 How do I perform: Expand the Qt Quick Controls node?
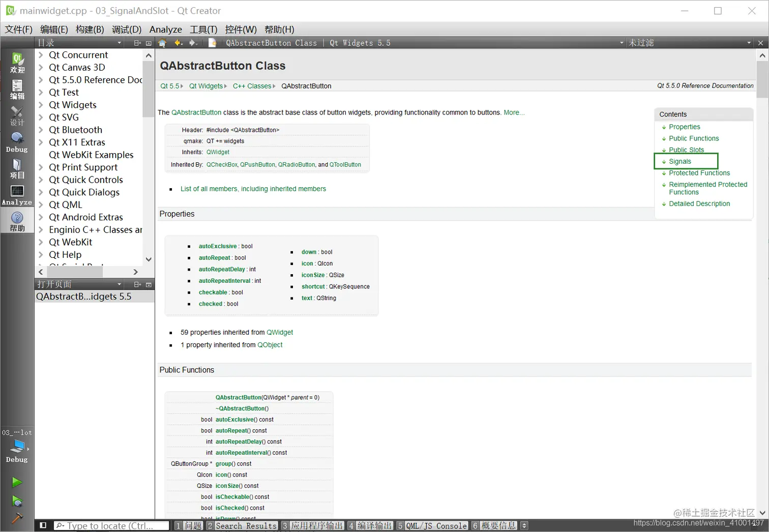[41, 180]
